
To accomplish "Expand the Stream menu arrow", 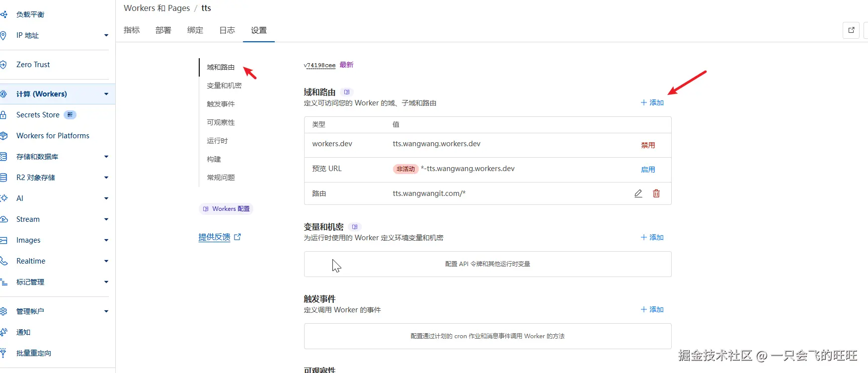I will 106,219.
